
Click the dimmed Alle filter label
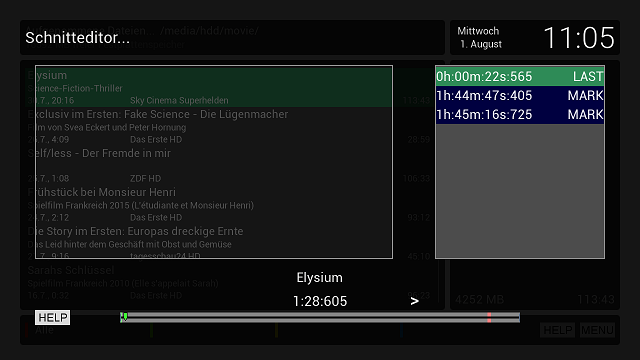44,330
